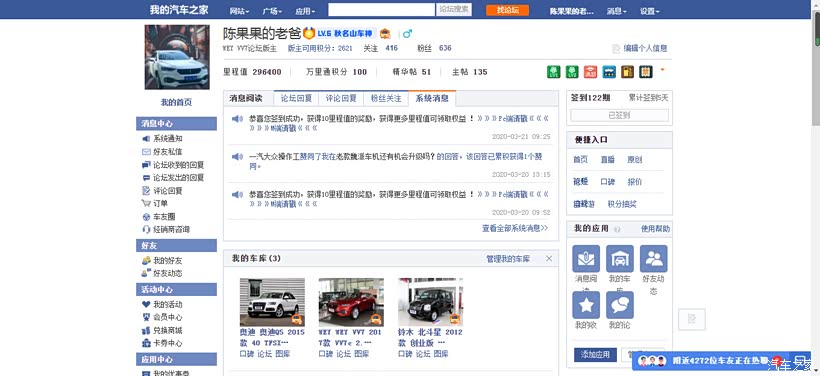Click the LV.6 秋名山车神 level badge

[x=346, y=33]
